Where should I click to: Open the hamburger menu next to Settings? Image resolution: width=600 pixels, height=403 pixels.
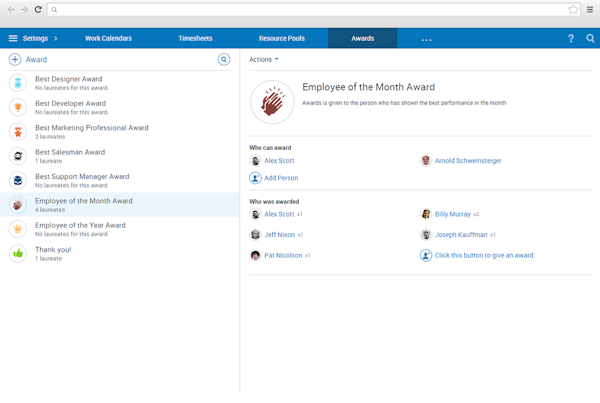click(x=13, y=39)
